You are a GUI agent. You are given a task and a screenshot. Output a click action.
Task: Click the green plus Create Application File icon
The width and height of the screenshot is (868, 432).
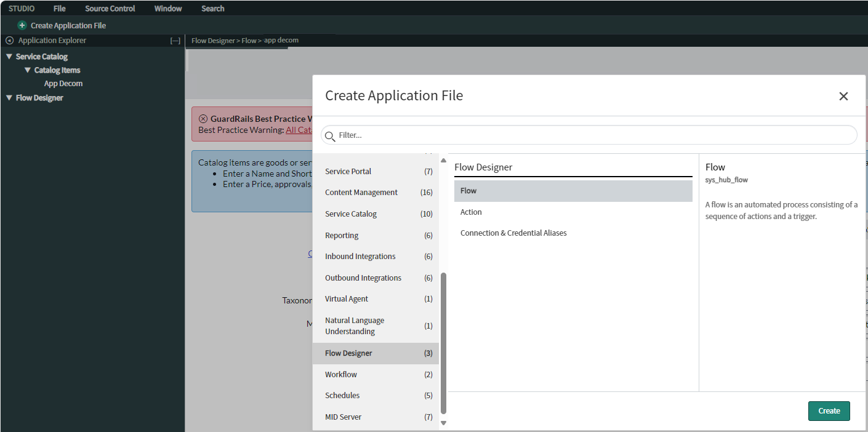[x=22, y=25]
